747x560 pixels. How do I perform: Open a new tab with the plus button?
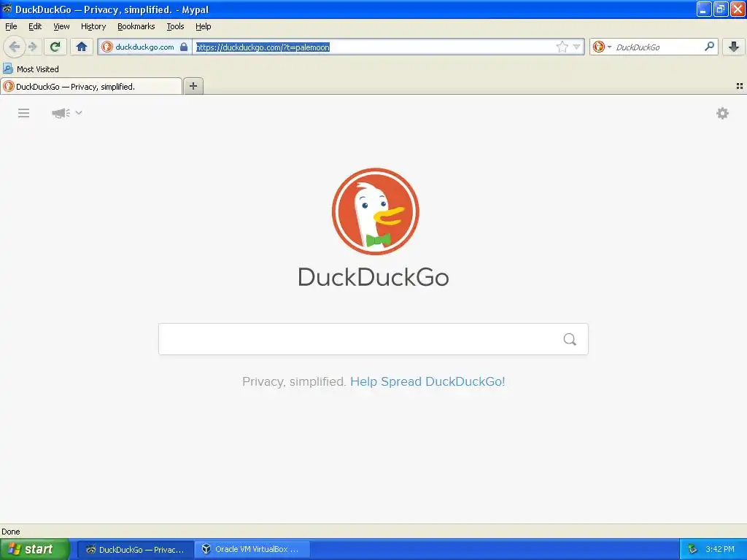[x=193, y=86]
